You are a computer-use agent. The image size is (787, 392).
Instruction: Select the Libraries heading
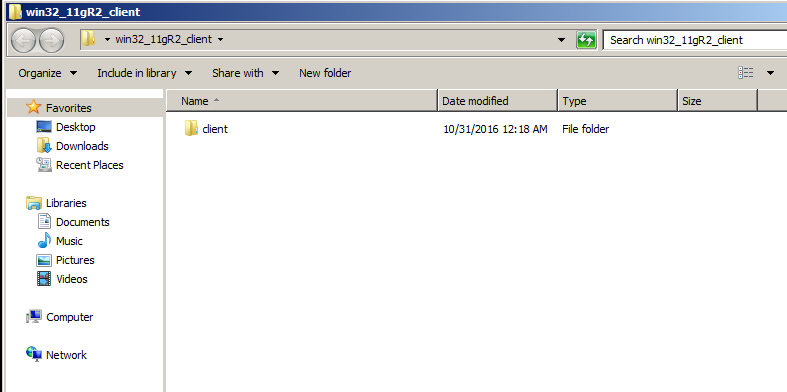[x=66, y=203]
